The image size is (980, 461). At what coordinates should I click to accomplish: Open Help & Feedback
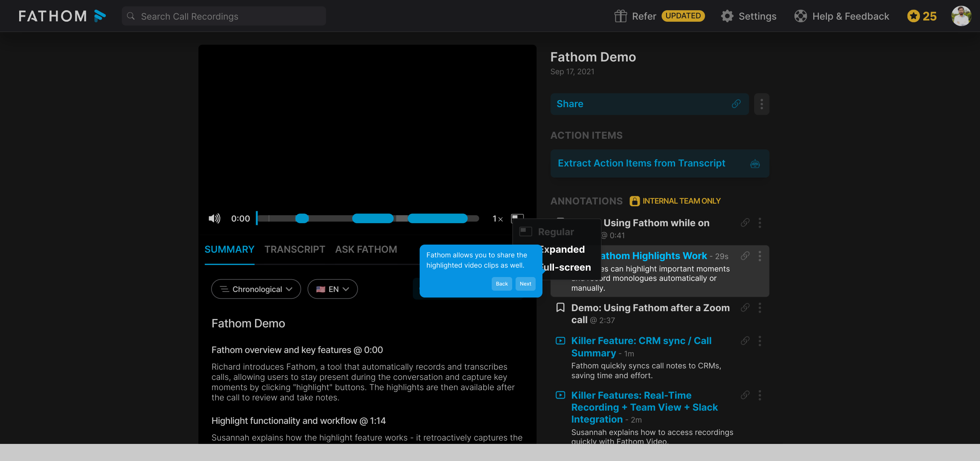841,16
